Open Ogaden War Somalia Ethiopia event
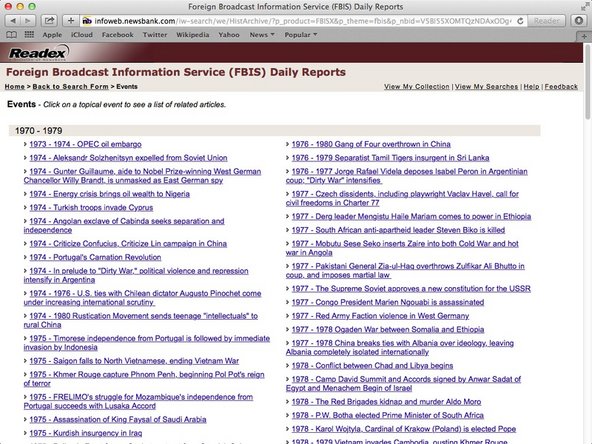Screen dimensions: 592x444 click(x=388, y=330)
